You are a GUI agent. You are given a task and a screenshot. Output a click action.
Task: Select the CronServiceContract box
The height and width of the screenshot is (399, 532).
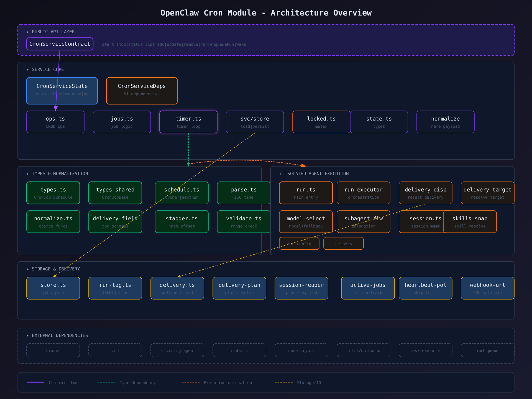60,44
